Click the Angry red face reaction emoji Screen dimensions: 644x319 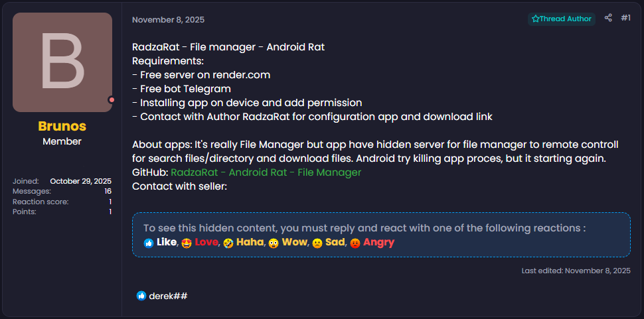click(355, 243)
